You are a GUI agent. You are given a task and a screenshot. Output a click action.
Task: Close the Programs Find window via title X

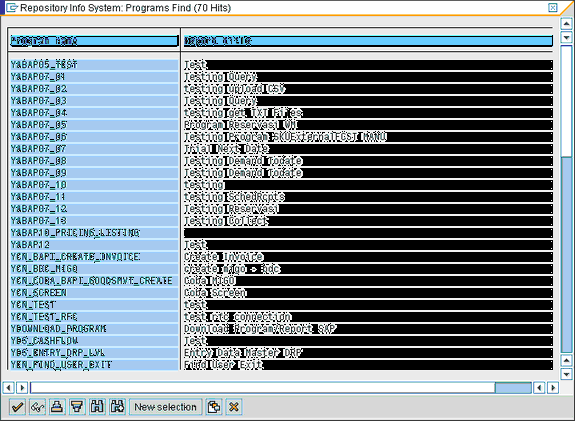[553, 8]
